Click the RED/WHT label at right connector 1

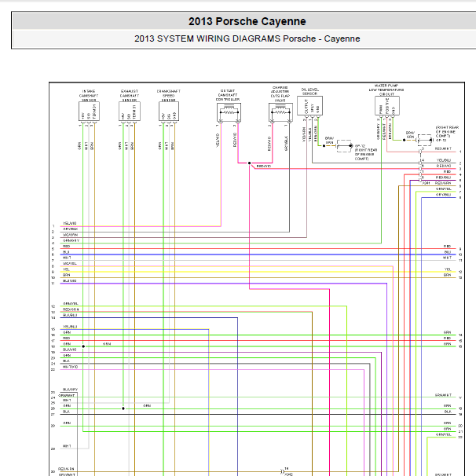click(x=443, y=148)
